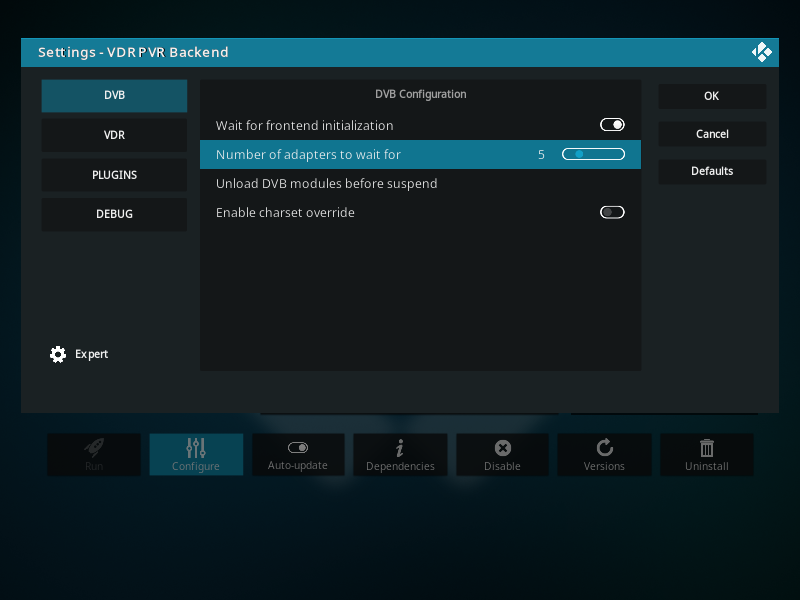Click the adapters count slider track

click(593, 154)
